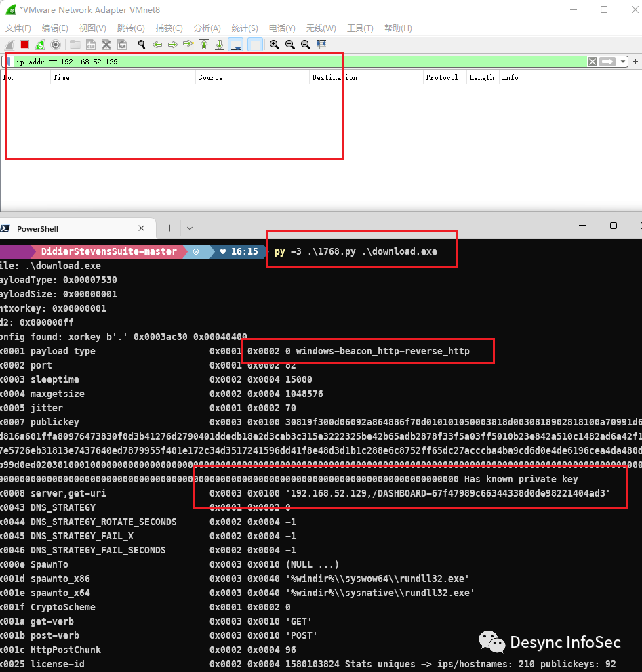This screenshot has width=642, height=672.
Task: Jump to first packet icon
Action: coord(204,45)
